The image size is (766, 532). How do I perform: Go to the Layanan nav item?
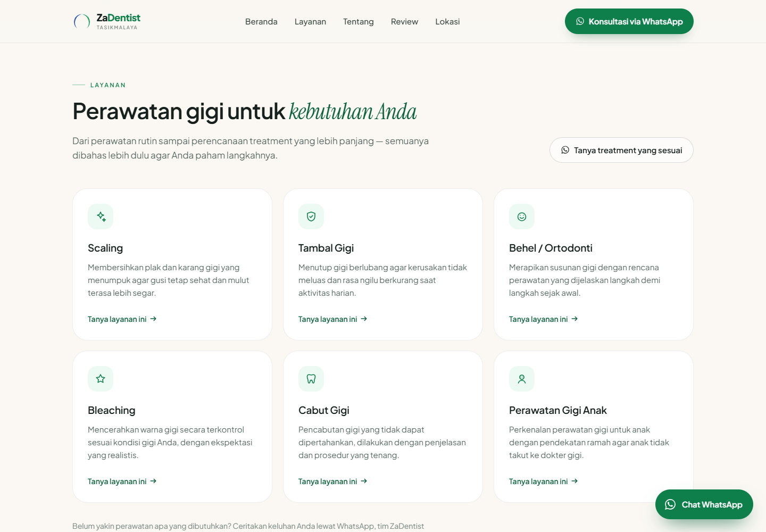[x=310, y=22]
